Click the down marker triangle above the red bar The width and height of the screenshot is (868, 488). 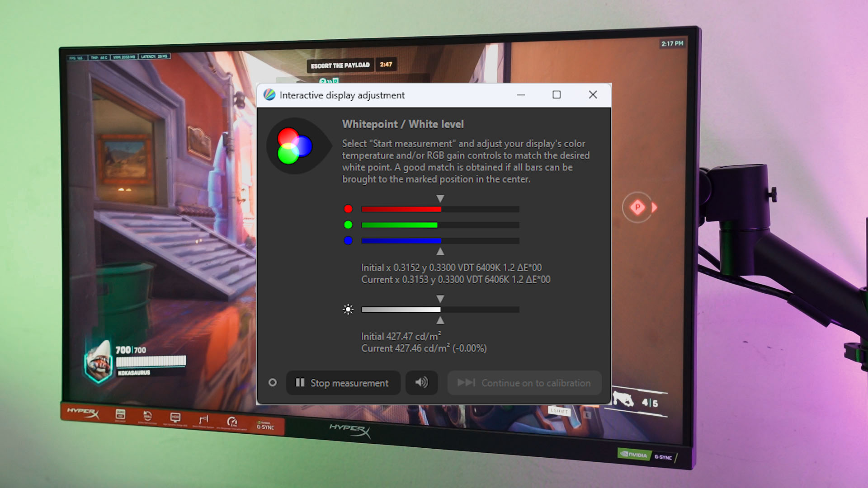tap(440, 198)
